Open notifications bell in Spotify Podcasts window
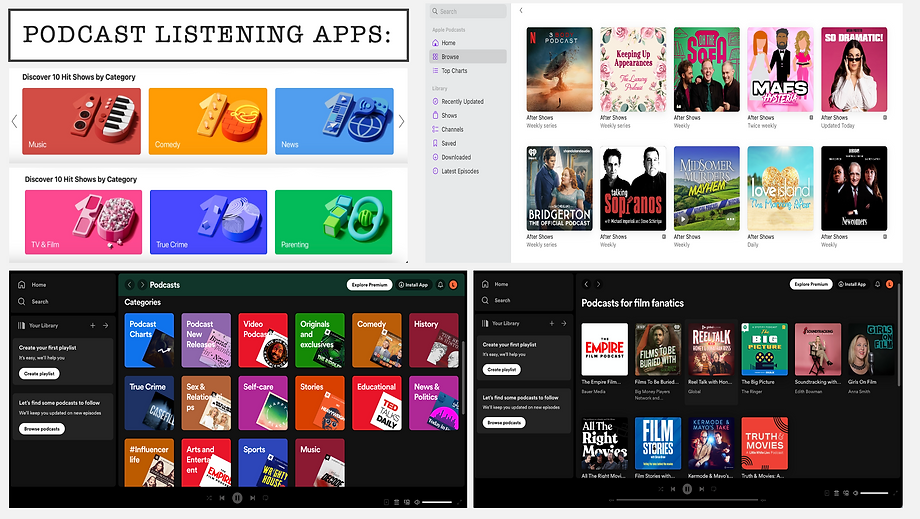This screenshot has height=519, width=920. (440, 285)
